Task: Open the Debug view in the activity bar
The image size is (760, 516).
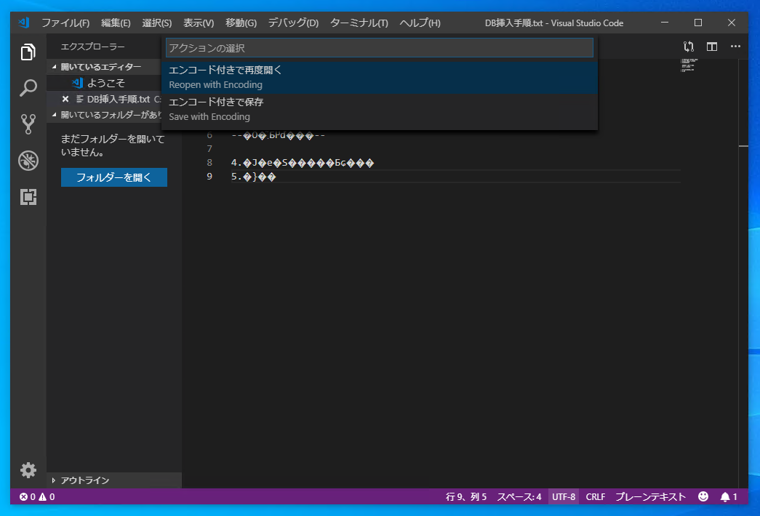Action: pos(28,161)
